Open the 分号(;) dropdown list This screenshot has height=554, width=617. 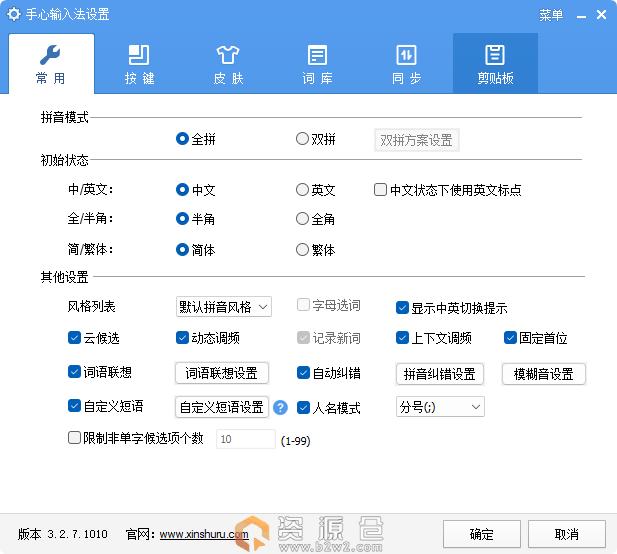440,407
